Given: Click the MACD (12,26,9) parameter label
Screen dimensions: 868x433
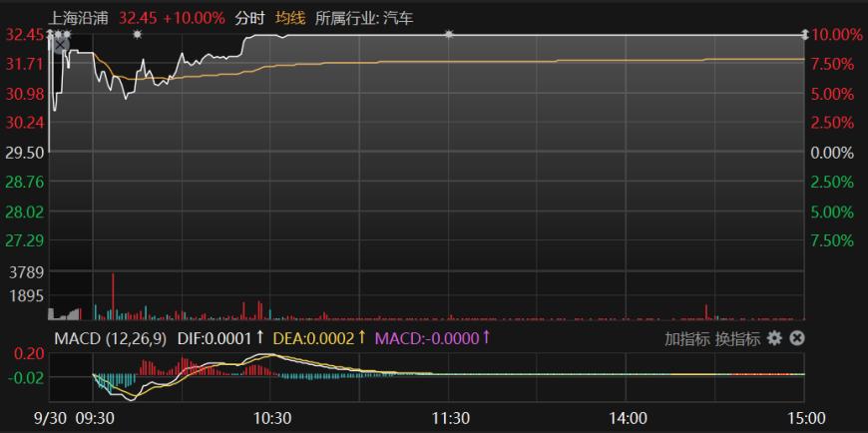Looking at the screenshot, I should 109,338.
